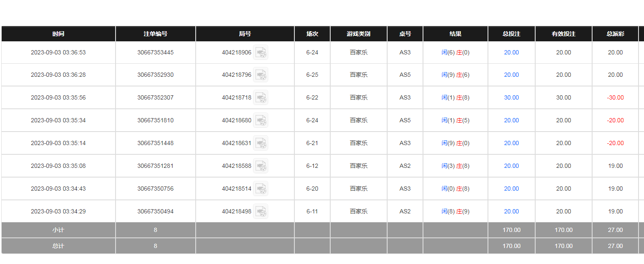Click replay icon beside round 404218718
The width and height of the screenshot is (644, 264).
click(261, 97)
